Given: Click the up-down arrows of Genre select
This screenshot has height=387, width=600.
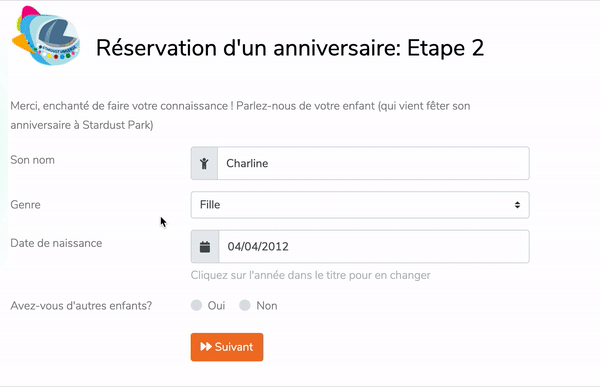Looking at the screenshot, I should (517, 205).
